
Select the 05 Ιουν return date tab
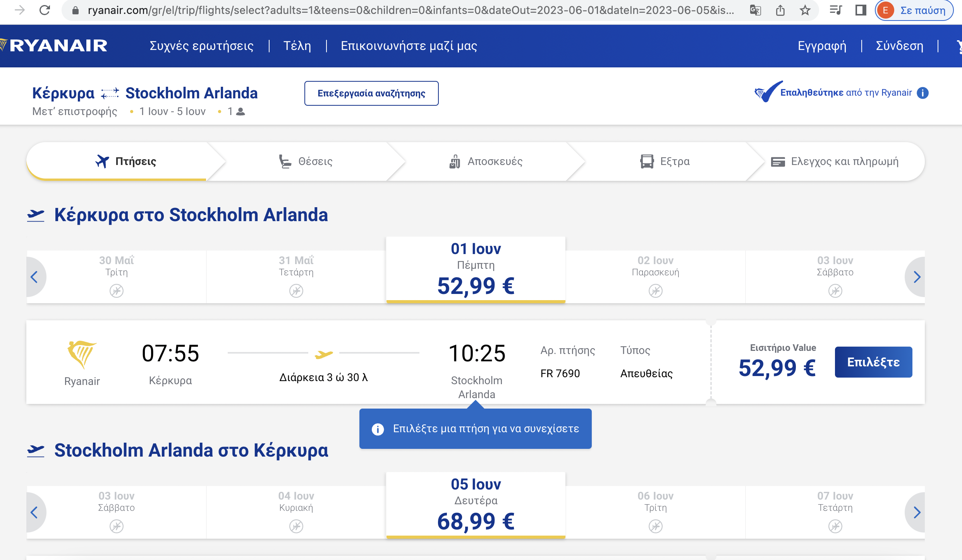[x=476, y=505]
